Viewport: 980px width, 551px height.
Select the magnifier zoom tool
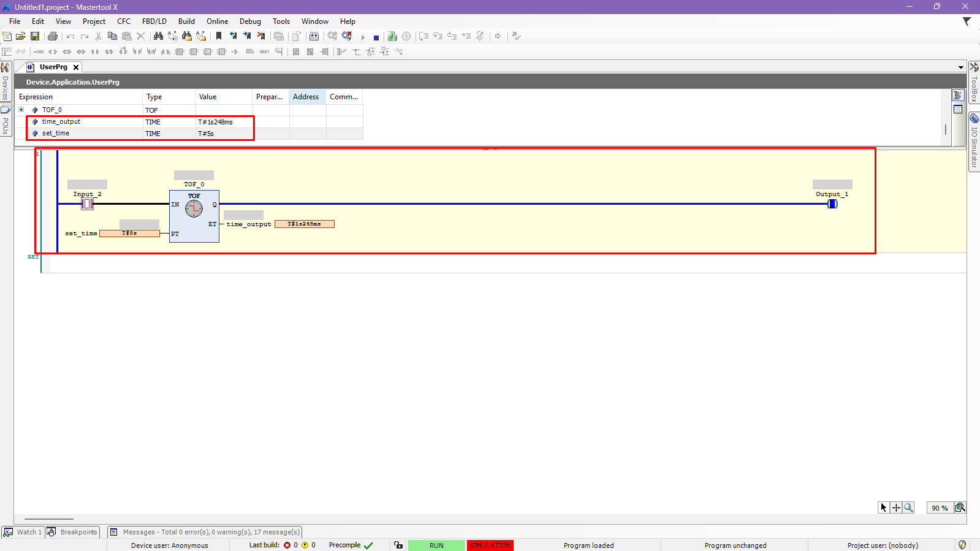908,507
